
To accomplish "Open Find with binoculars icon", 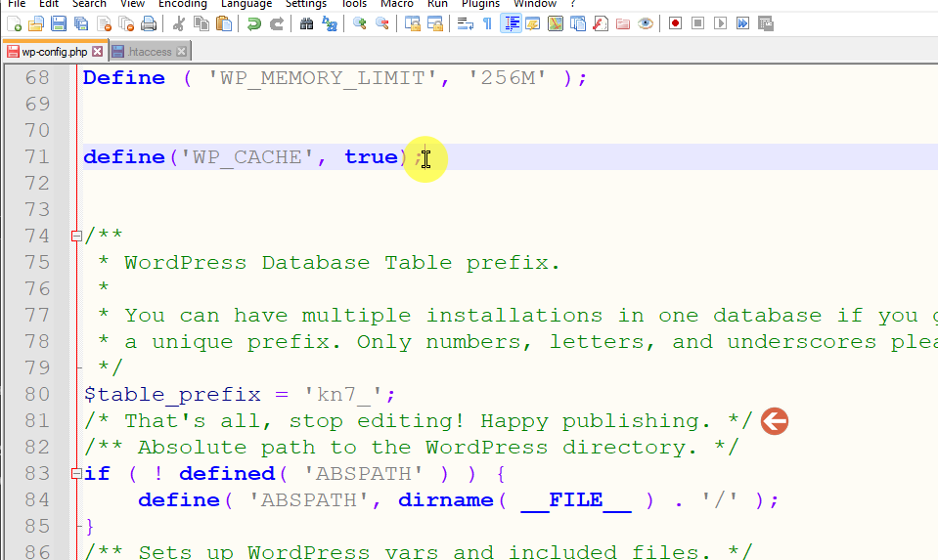I will click(x=306, y=23).
